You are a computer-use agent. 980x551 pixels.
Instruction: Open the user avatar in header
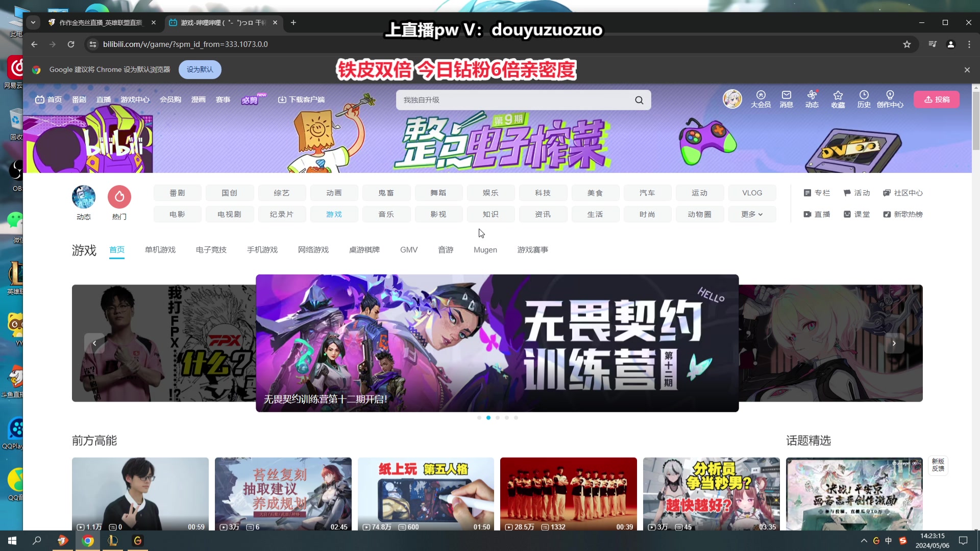(732, 99)
